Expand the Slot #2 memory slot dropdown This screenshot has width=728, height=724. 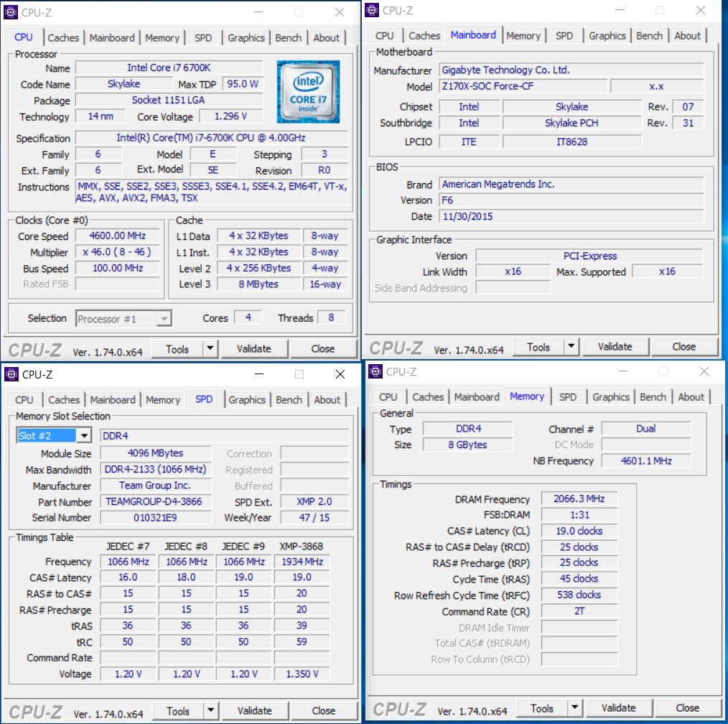point(84,435)
